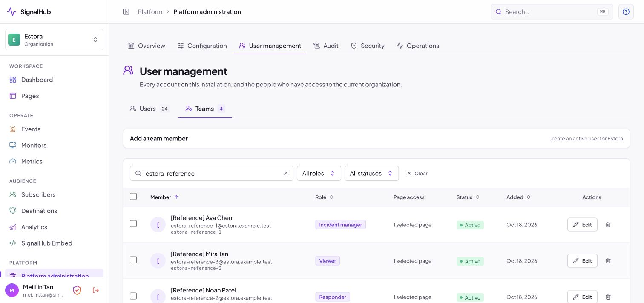
Task: Sort table by Added column
Action: [518, 197]
